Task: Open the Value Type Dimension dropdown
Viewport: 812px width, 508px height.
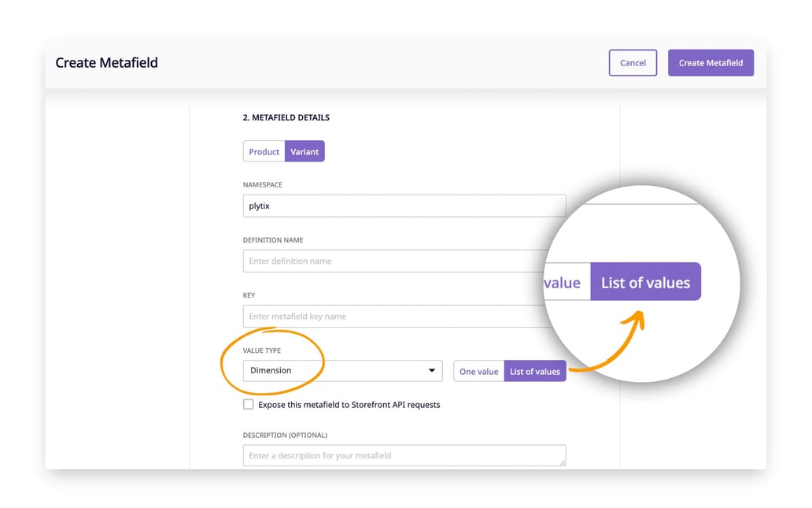Action: pos(342,371)
